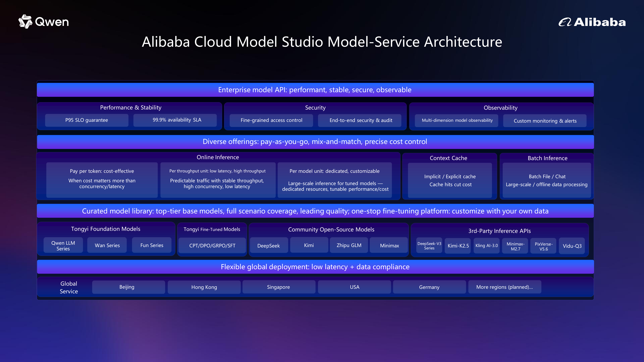Click the "Online Inference" heading
Image resolution: width=644 pixels, height=362 pixels.
pyautogui.click(x=218, y=157)
